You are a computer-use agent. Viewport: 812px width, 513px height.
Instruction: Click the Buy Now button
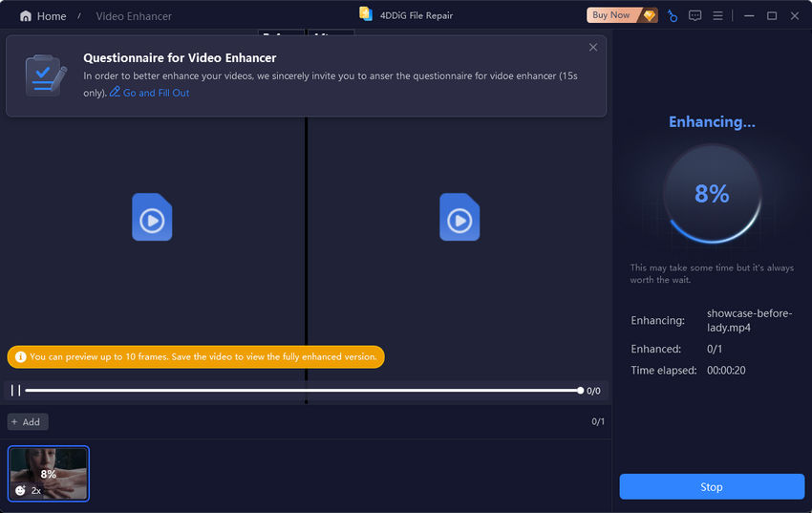tap(622, 15)
